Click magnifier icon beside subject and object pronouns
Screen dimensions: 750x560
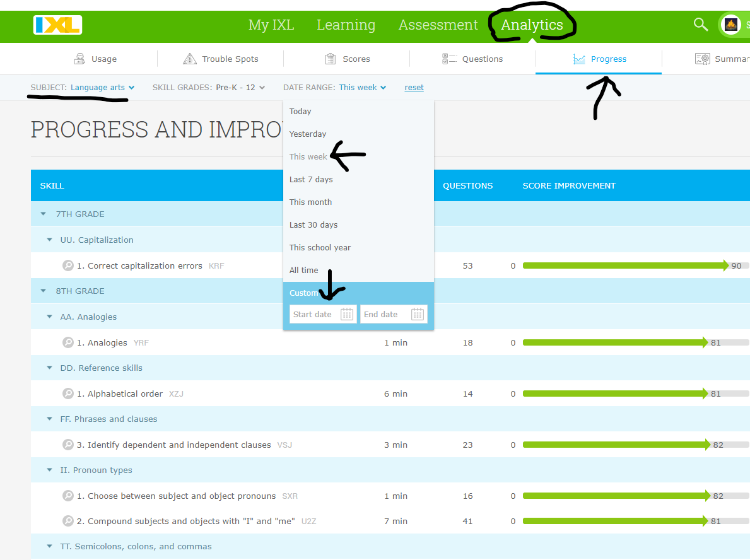68,496
